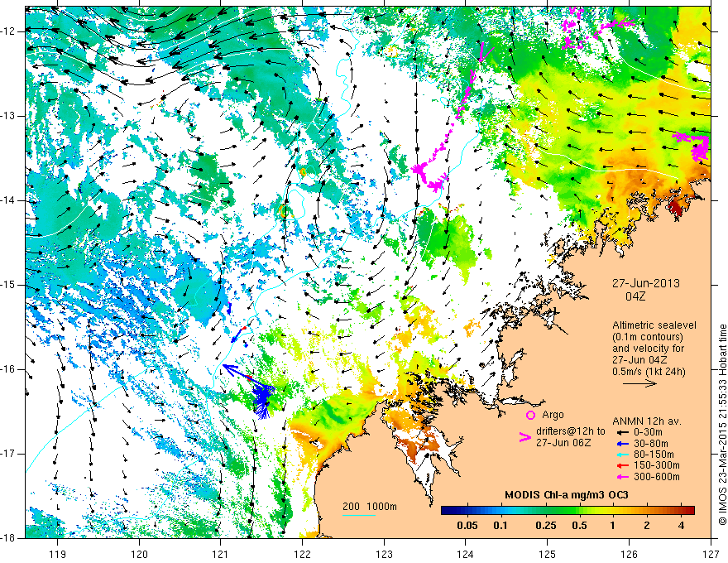Click the red 150-300m legend arrow
The height and width of the screenshot is (563, 728).
click(622, 466)
